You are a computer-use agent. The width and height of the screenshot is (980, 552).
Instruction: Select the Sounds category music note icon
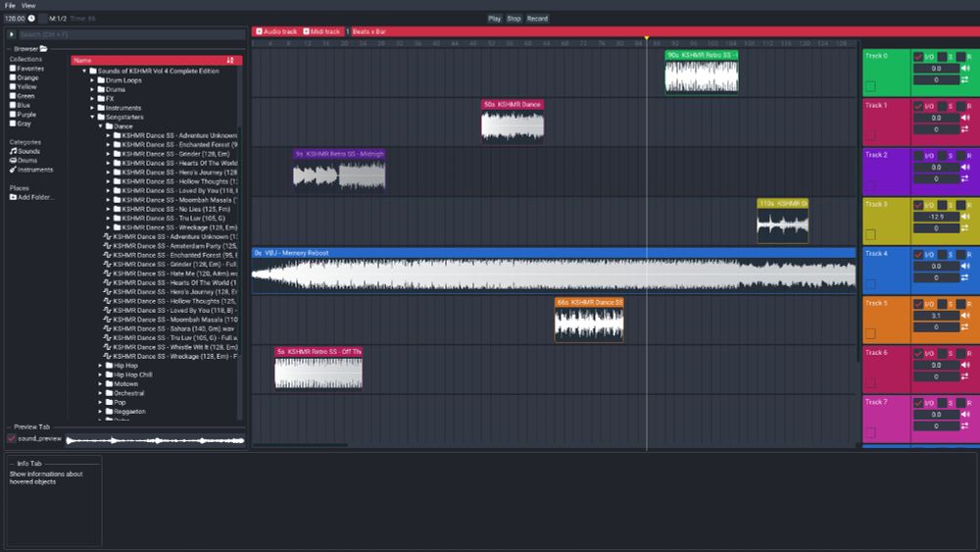(x=13, y=151)
